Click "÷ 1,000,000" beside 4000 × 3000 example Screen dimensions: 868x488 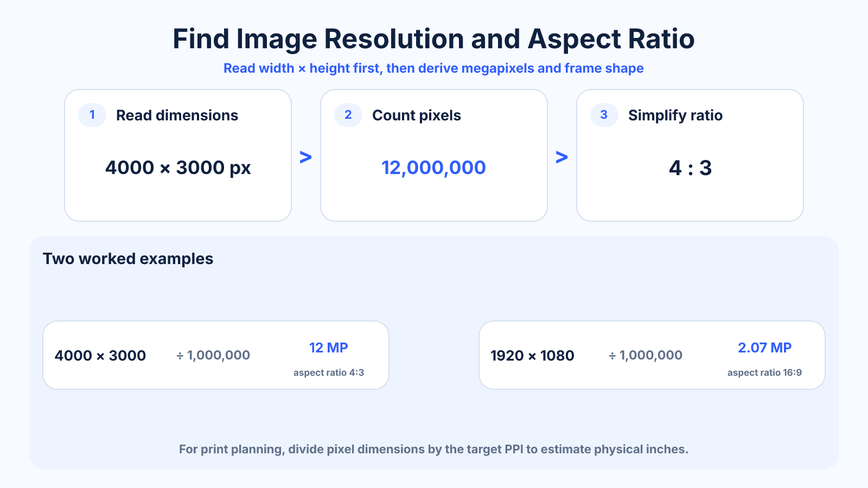click(213, 356)
